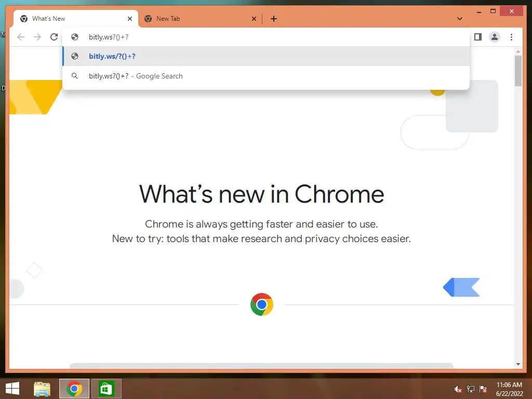This screenshot has width=532, height=399.
Task: Close the New Tab tab
Action: 254,19
